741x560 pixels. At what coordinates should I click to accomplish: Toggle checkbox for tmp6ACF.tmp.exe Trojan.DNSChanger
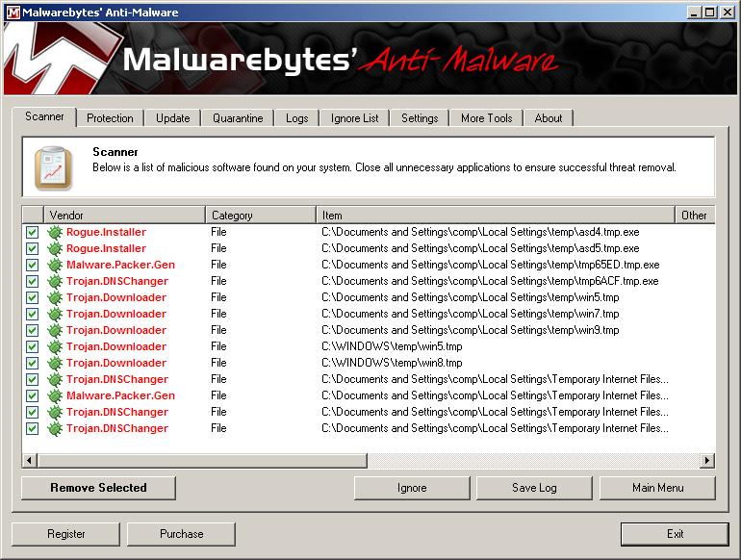click(x=32, y=281)
